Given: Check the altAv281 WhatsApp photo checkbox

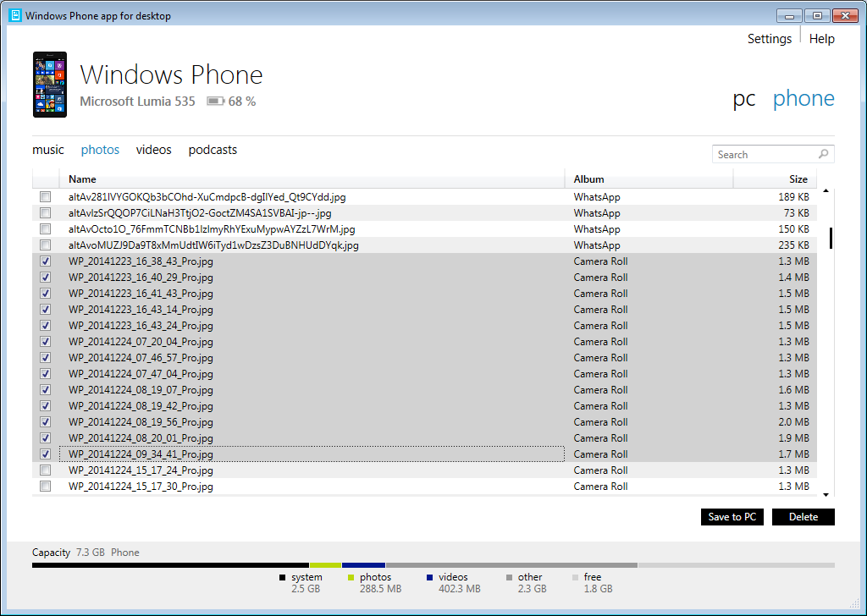Looking at the screenshot, I should (x=46, y=197).
